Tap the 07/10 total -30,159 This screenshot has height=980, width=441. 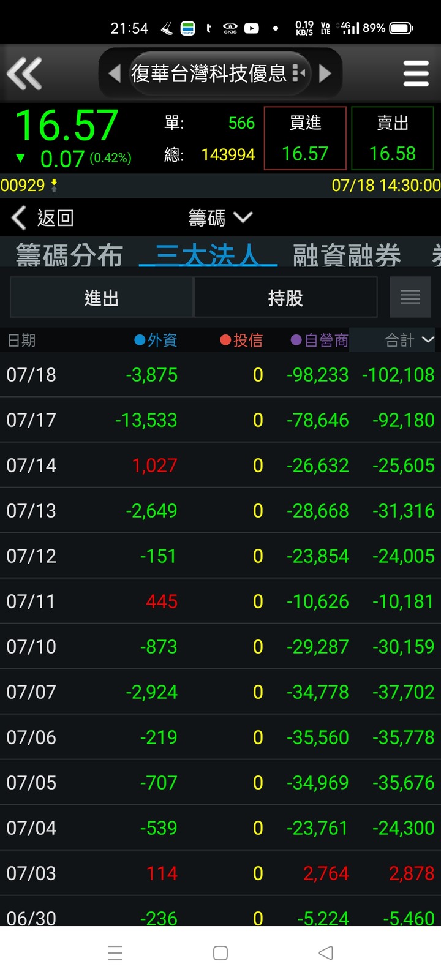point(404,647)
